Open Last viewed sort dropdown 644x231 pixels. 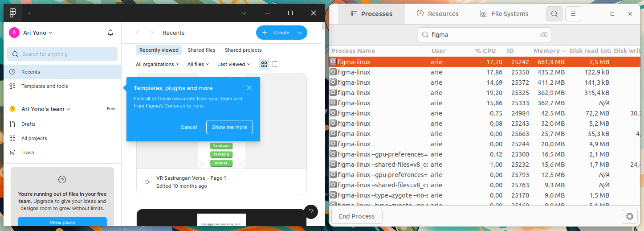tap(234, 64)
